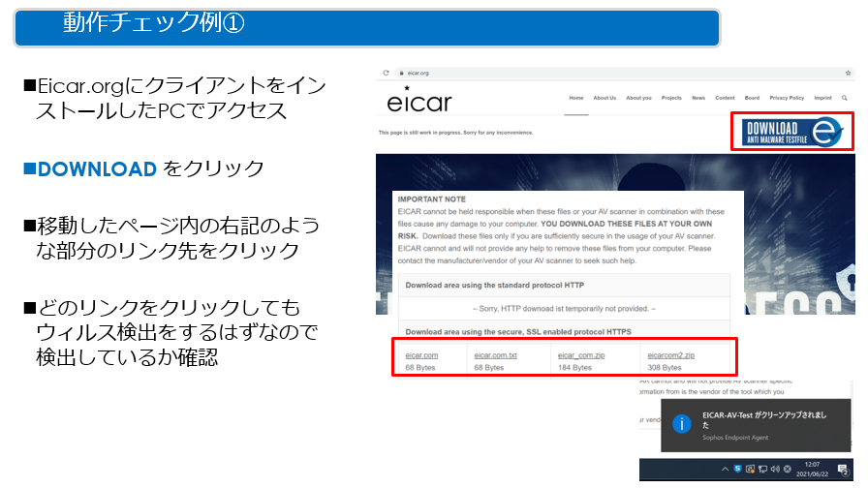
Task: Open the About Us menu item
Action: (x=604, y=98)
